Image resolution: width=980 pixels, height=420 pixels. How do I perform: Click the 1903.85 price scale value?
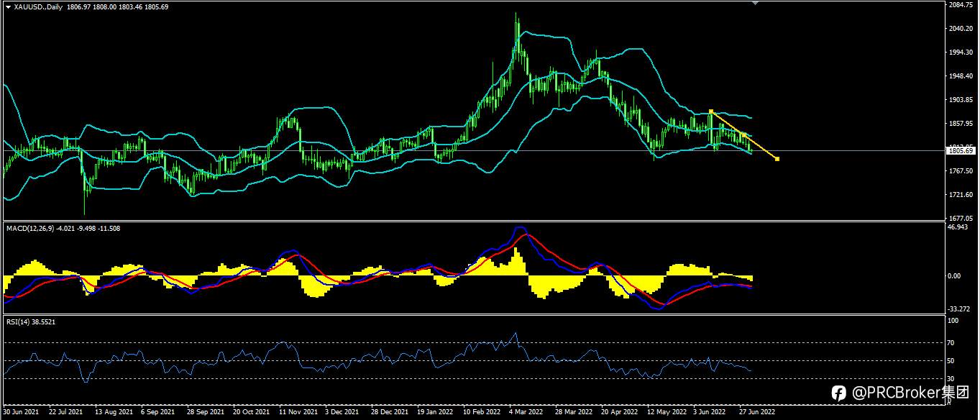pyautogui.click(x=961, y=100)
